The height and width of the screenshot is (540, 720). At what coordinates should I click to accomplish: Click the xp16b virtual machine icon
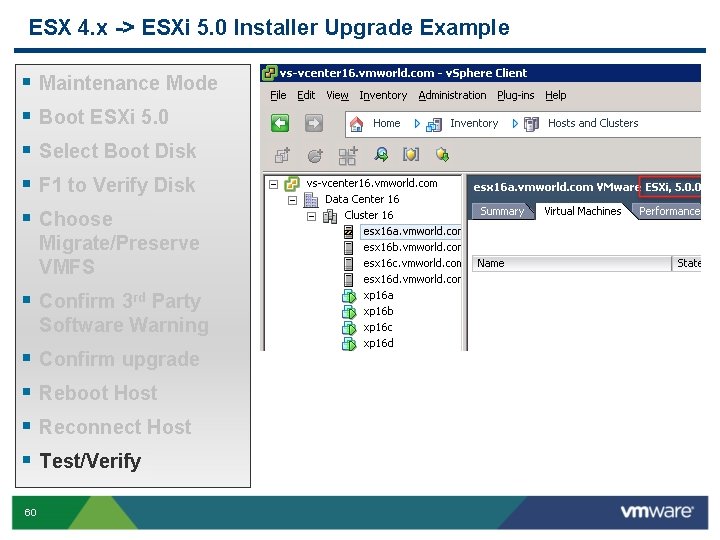(x=349, y=312)
